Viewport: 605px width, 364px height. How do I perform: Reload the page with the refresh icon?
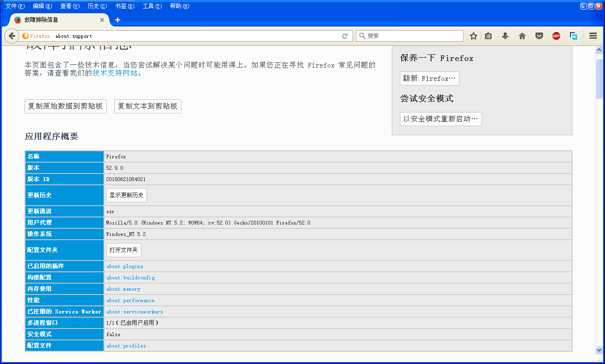(345, 36)
